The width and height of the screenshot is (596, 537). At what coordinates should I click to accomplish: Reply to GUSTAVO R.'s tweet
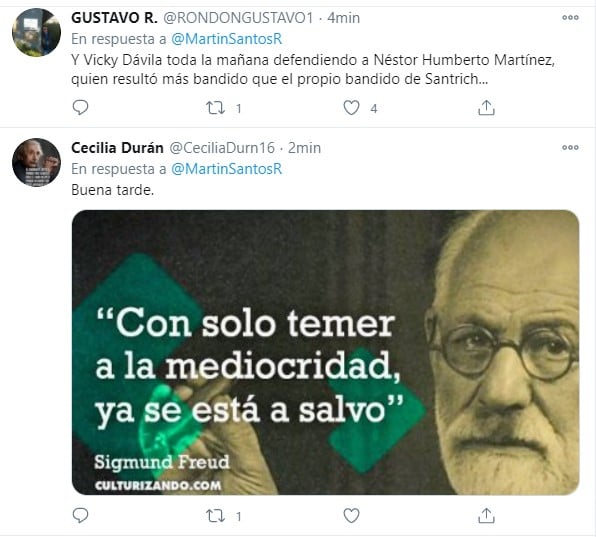pos(80,108)
